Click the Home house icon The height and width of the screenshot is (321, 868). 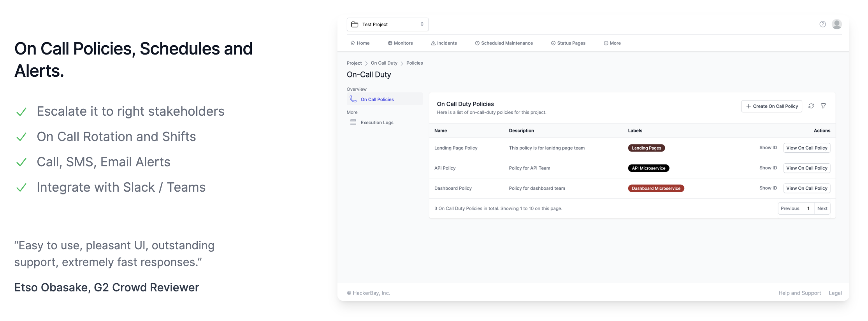[x=353, y=43]
